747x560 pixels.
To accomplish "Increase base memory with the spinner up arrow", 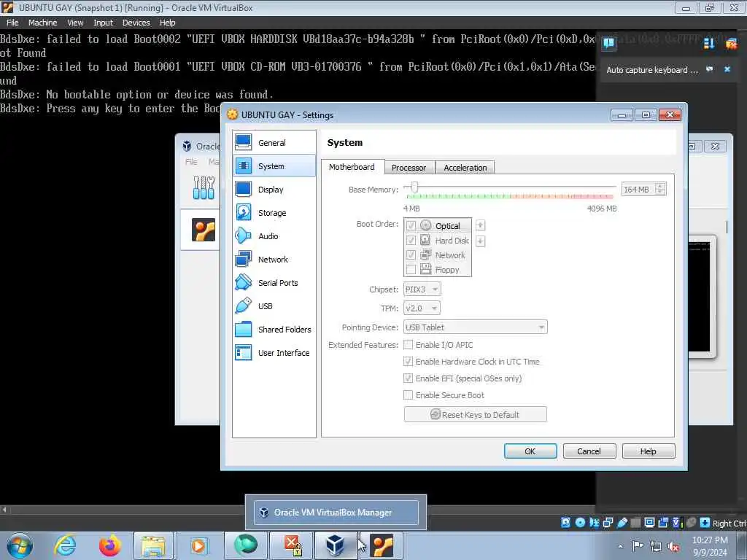I will [659, 186].
